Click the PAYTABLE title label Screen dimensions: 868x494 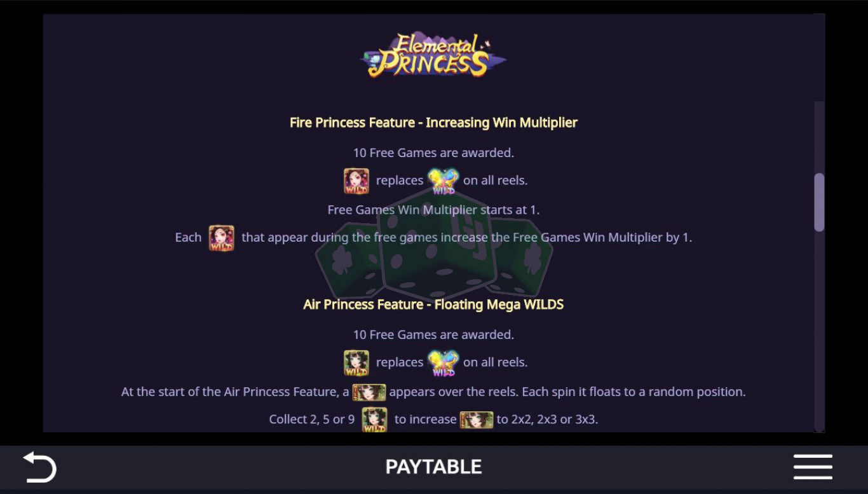coord(433,467)
